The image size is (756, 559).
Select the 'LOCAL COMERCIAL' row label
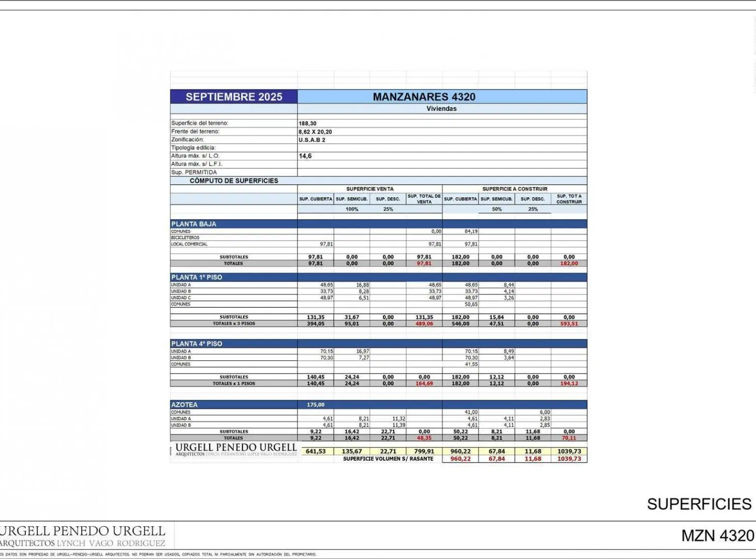(x=189, y=244)
